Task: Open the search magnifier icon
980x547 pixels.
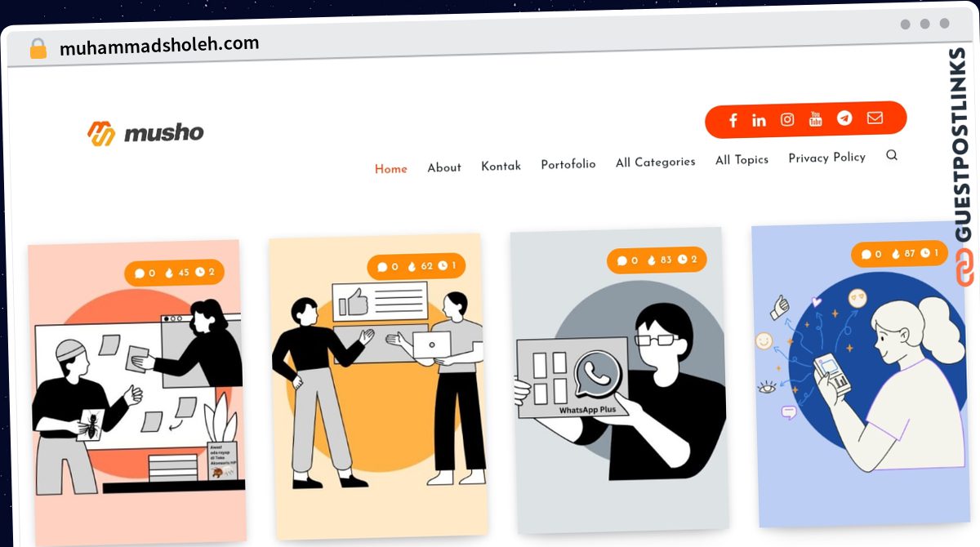Action: pos(892,155)
